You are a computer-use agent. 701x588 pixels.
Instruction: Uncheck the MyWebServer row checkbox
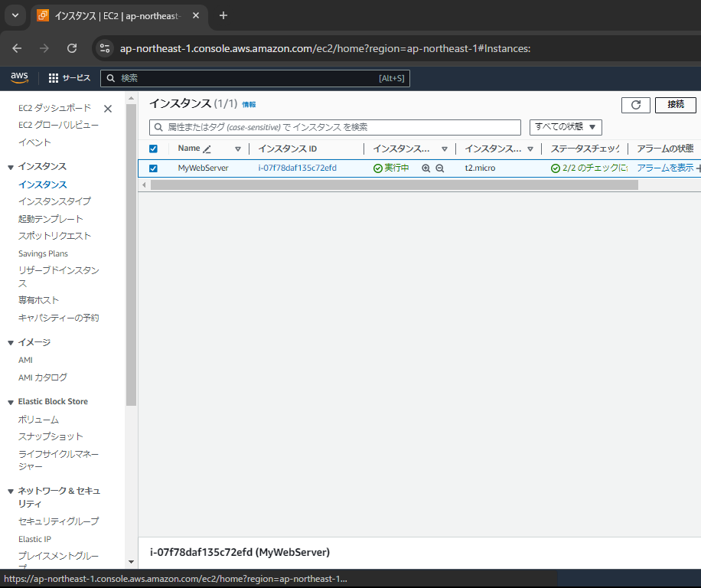coord(153,168)
